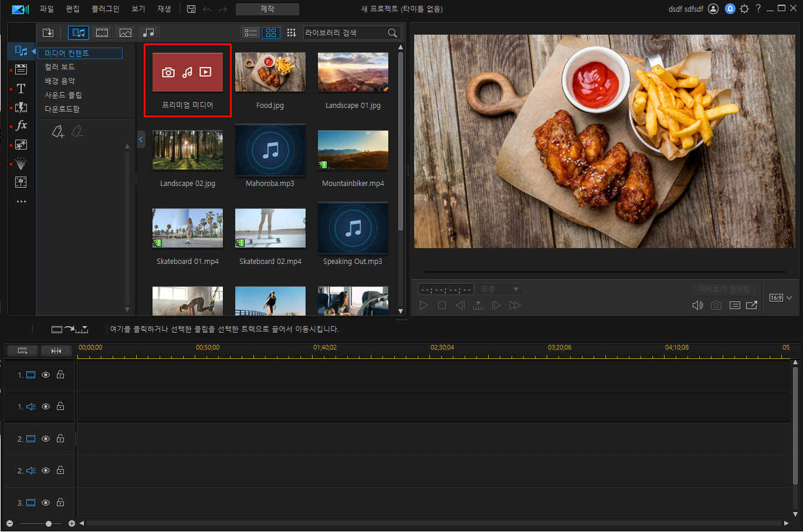Open help with the question mark
The image size is (803, 532).
758,9
